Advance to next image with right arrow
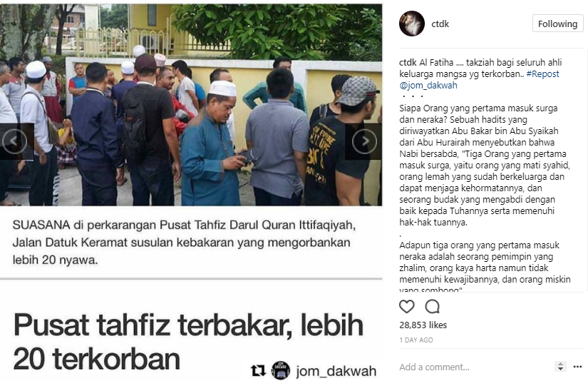This screenshot has height=381, width=588. click(x=364, y=141)
